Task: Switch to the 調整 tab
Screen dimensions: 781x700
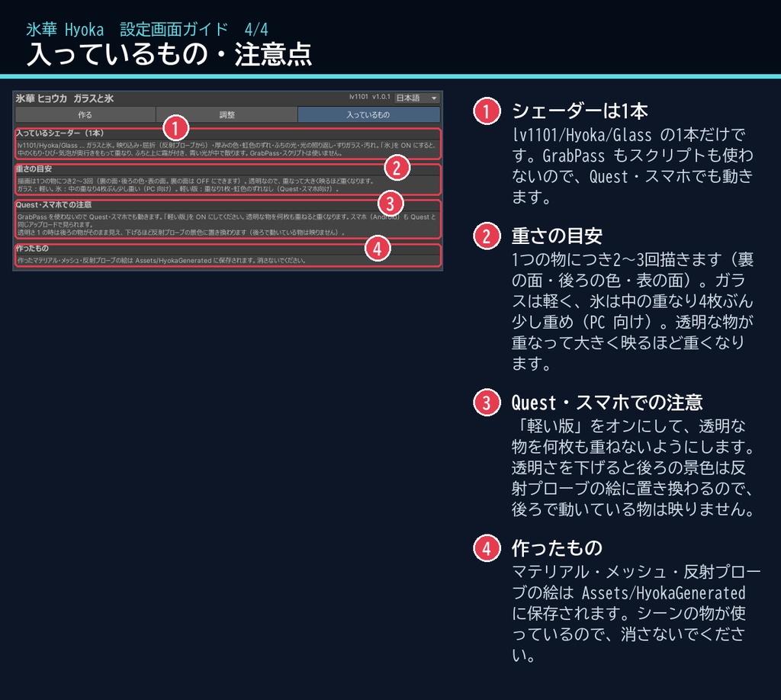Action: [x=227, y=114]
